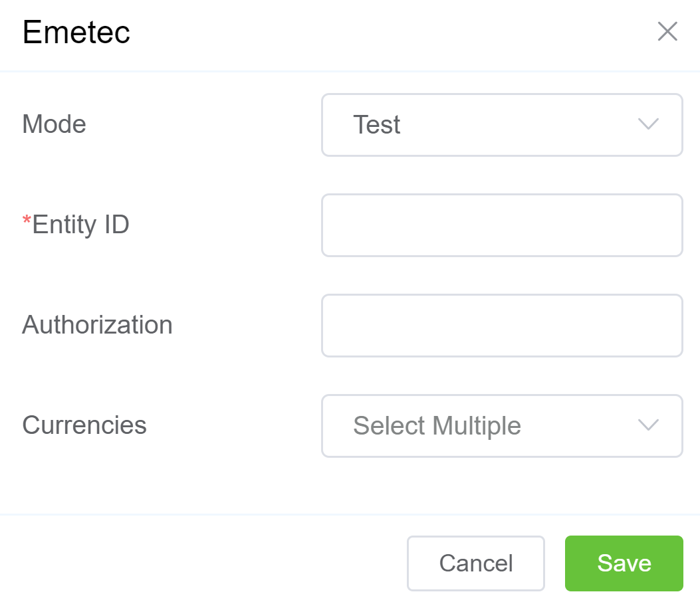Click the Currencies label

tap(84, 425)
